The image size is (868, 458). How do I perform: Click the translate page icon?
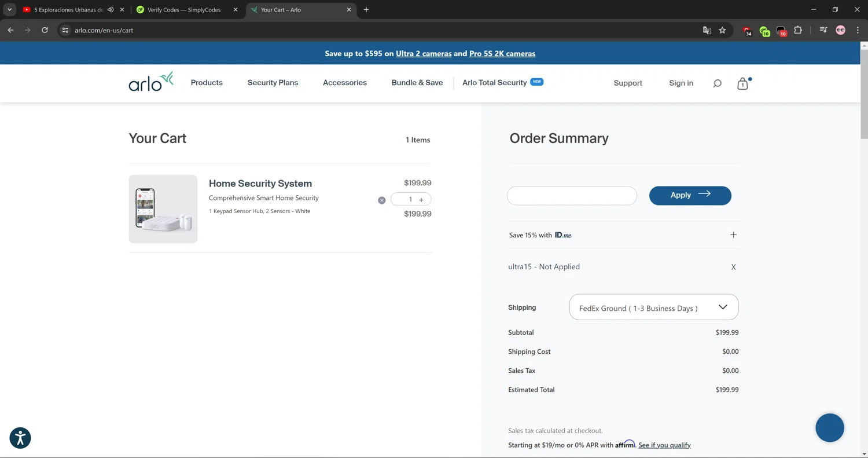click(707, 30)
